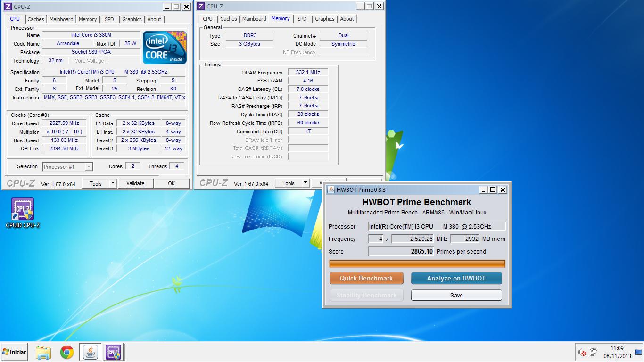Open Graphics tab in right CPU-Z window
This screenshot has width=644, height=362.
click(x=325, y=19)
